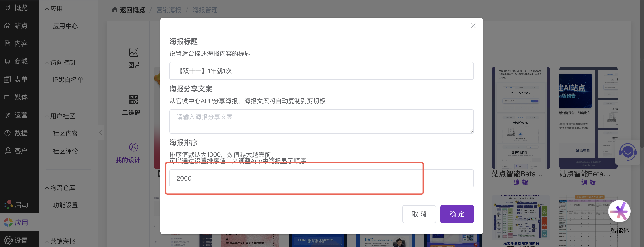Collapse the submenu panel arrow handle
Screen dimensions: 644x247
pyautogui.click(x=101, y=132)
